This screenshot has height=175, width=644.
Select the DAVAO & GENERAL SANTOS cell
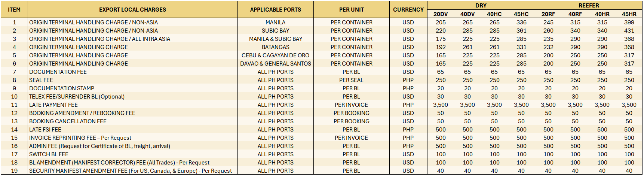[275, 64]
